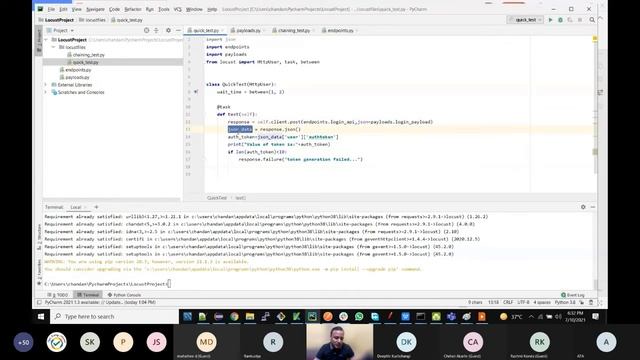Click the locate file target icon in Project panel
This screenshot has width=640, height=360.
pyautogui.click(x=147, y=30)
